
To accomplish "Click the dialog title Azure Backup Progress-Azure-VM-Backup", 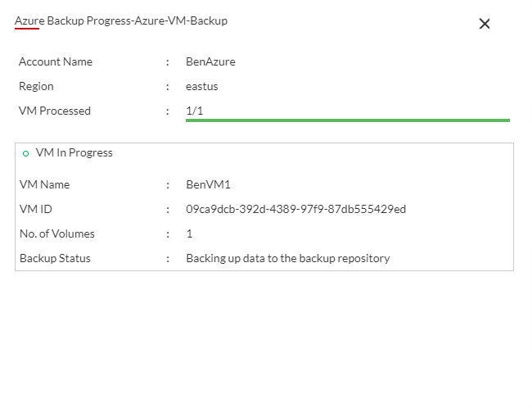I will 121,20.
